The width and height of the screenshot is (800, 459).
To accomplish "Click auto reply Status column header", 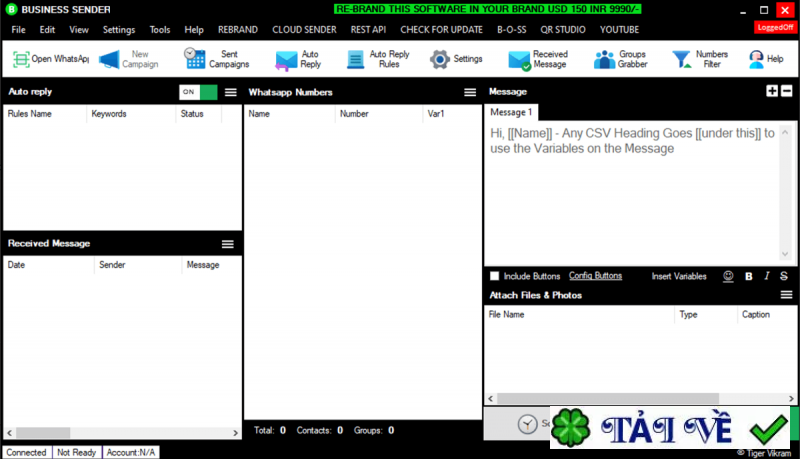I will [x=199, y=114].
